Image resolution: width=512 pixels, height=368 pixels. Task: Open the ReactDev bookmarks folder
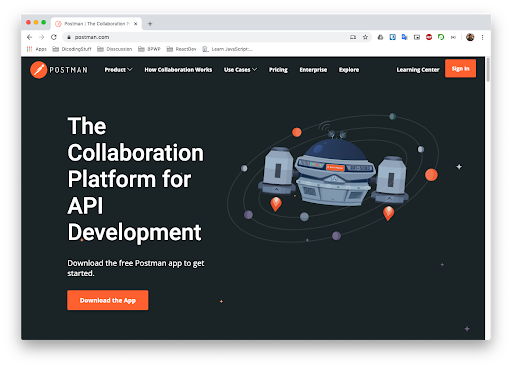182,49
